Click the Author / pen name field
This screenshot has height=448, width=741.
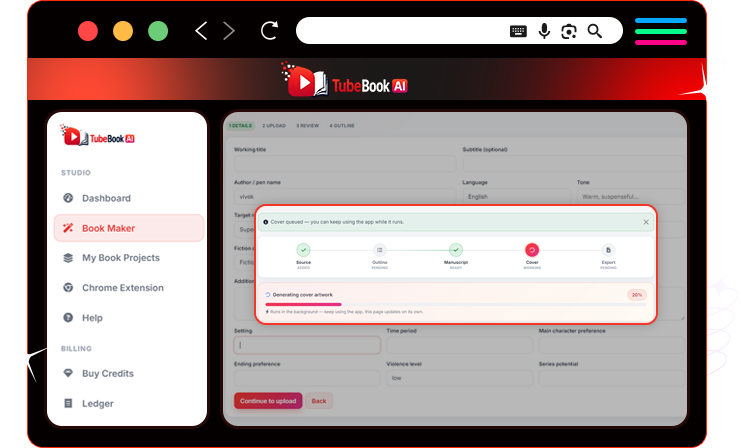345,197
